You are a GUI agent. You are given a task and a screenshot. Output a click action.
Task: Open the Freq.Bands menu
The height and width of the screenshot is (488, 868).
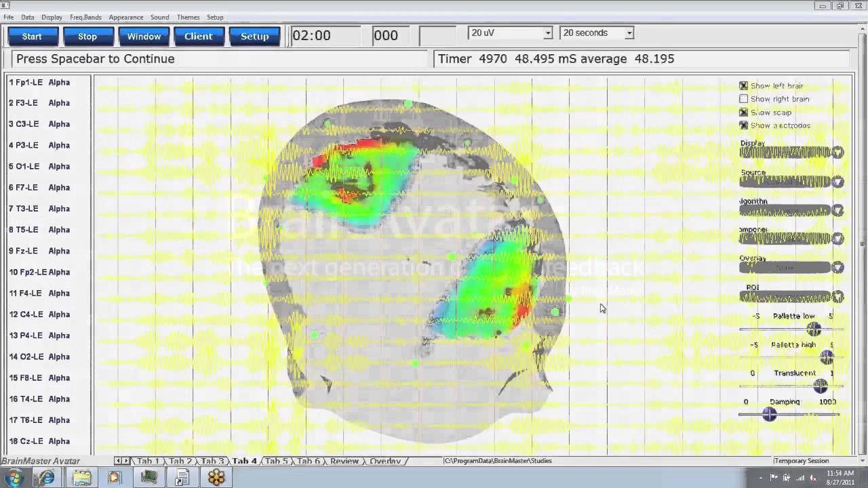[85, 17]
